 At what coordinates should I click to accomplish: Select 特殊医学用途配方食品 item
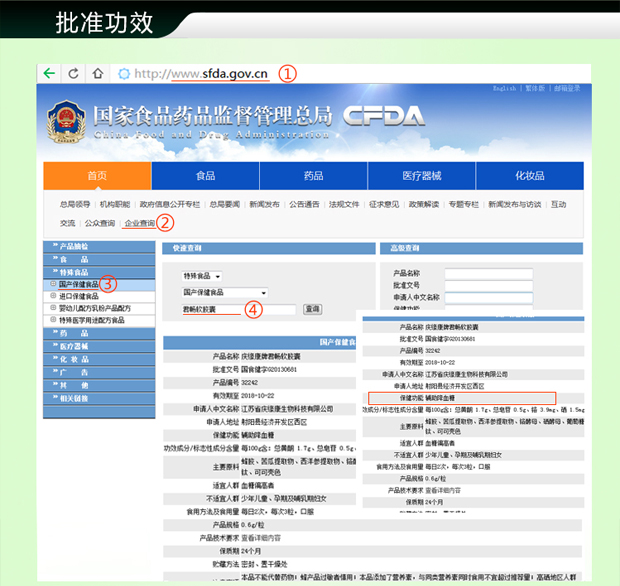(92, 320)
